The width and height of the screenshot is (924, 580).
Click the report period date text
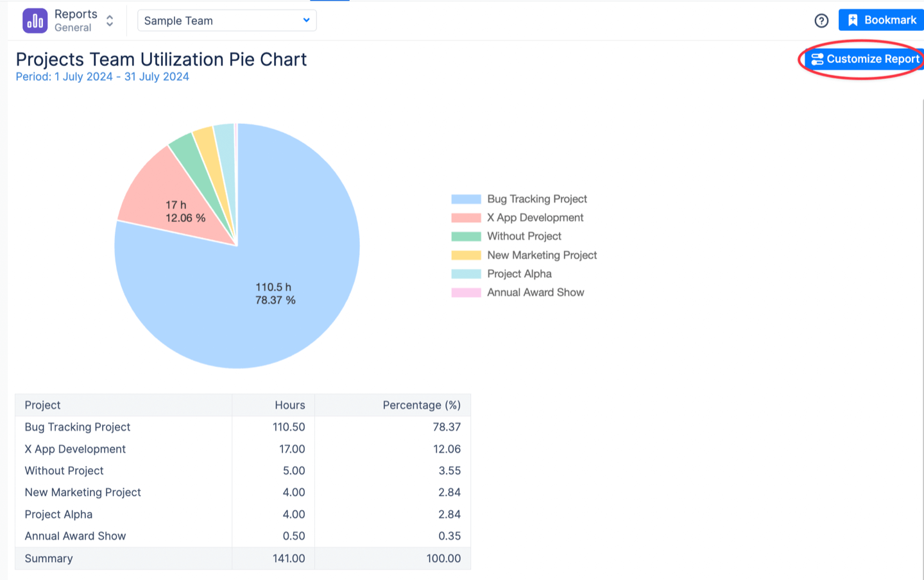(103, 77)
